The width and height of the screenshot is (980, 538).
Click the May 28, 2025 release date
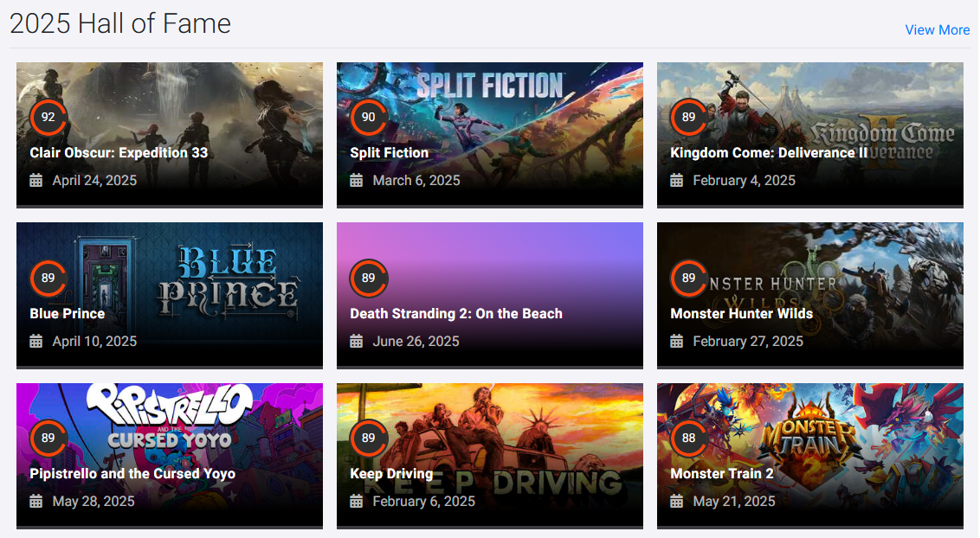point(93,501)
